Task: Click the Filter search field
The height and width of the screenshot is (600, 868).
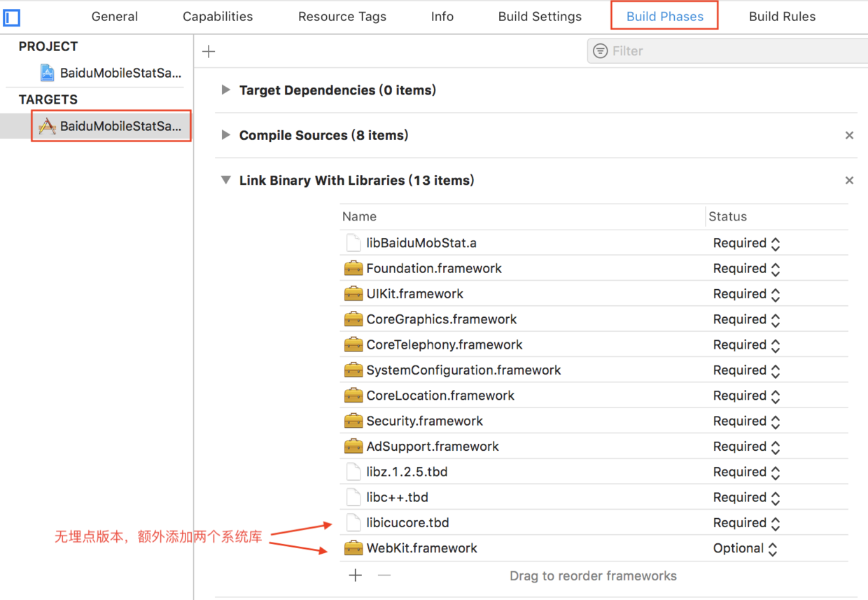Action: (728, 51)
